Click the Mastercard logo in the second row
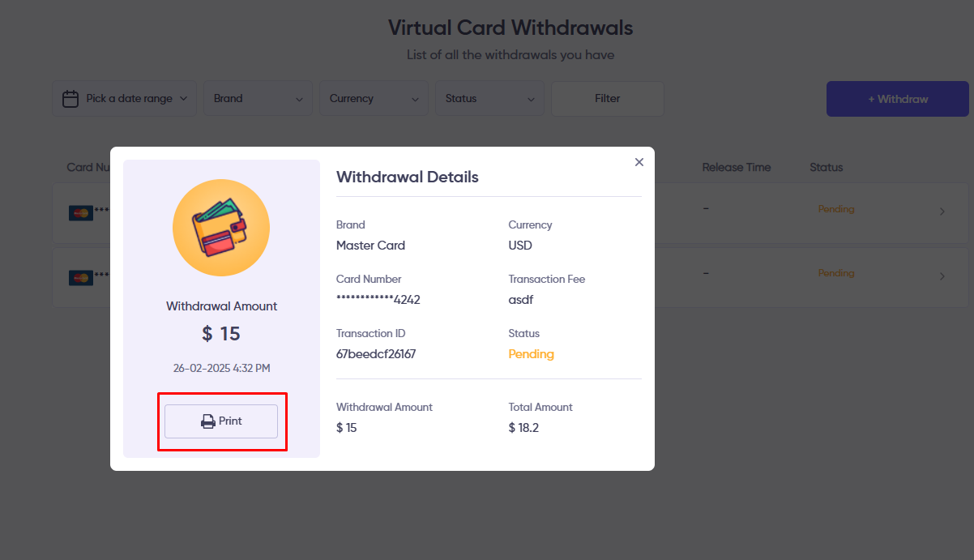 click(x=80, y=277)
